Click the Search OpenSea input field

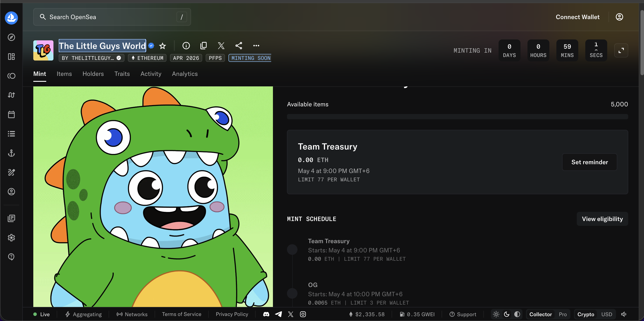coord(112,17)
